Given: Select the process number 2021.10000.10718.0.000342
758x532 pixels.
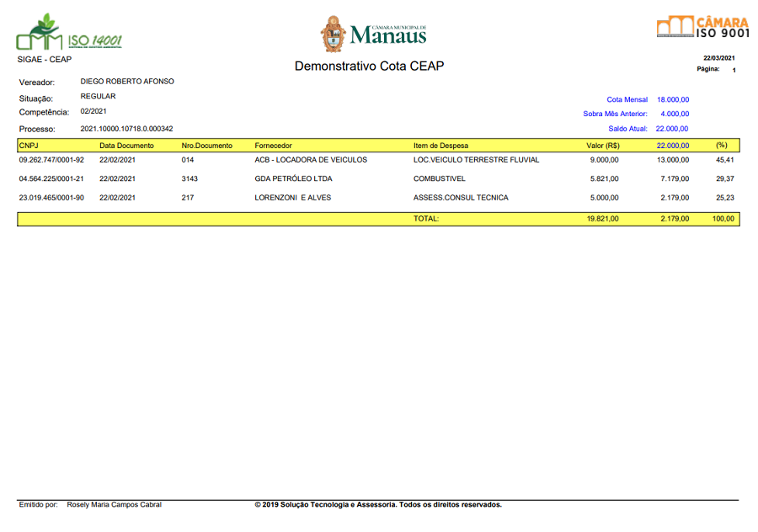Looking at the screenshot, I should click(x=126, y=129).
